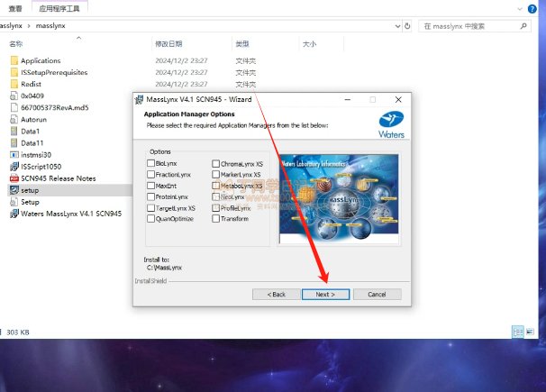
Task: Select the 667005373RevA.md5 file icon
Action: pos(14,107)
